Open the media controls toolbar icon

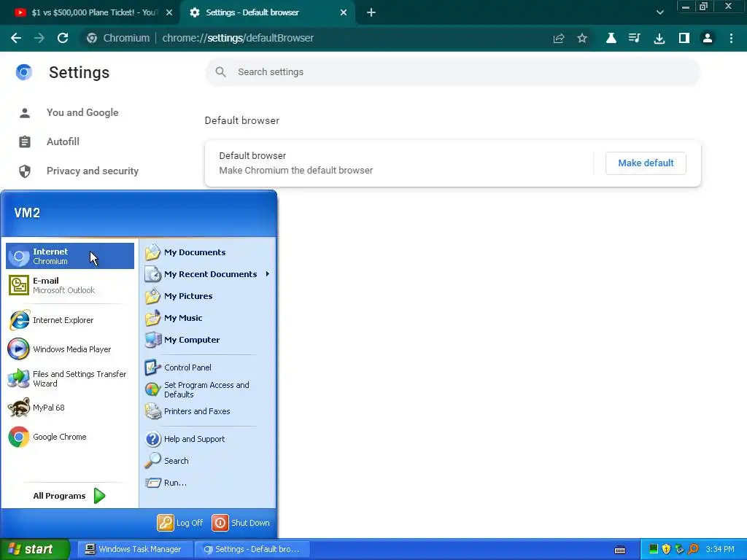634,38
